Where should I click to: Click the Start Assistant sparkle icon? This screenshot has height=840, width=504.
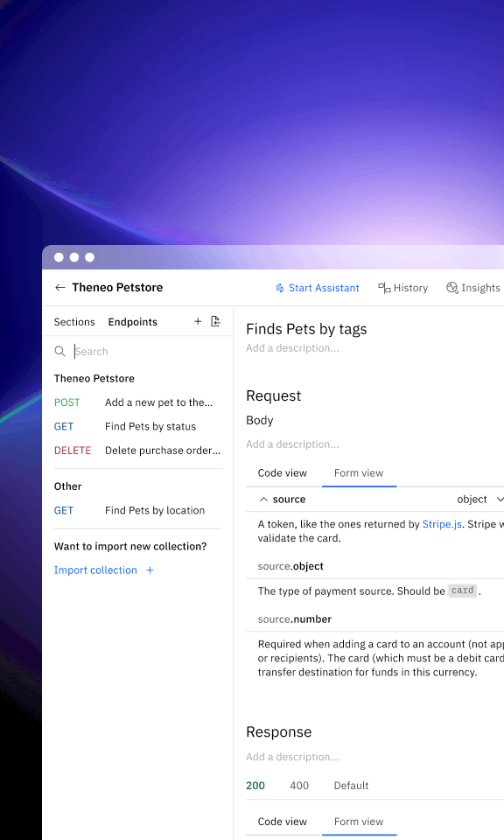pos(280,288)
